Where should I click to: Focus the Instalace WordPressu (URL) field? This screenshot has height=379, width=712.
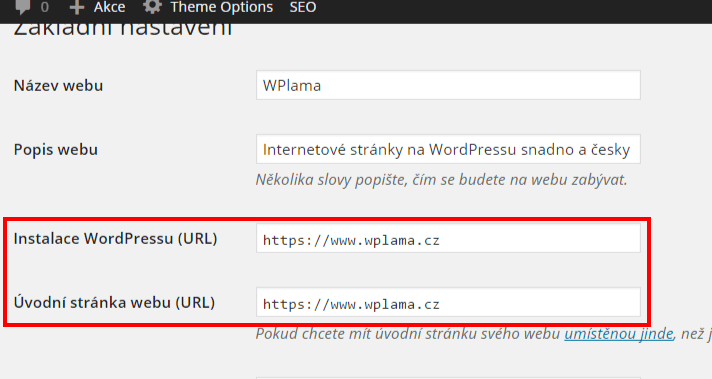click(x=448, y=238)
